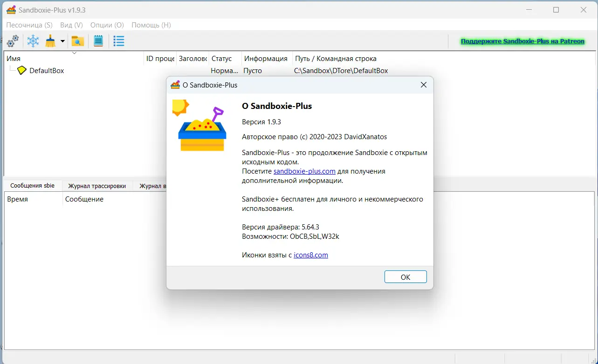The width and height of the screenshot is (598, 364).
Task: Open the Опции (O) menu
Action: 107,25
